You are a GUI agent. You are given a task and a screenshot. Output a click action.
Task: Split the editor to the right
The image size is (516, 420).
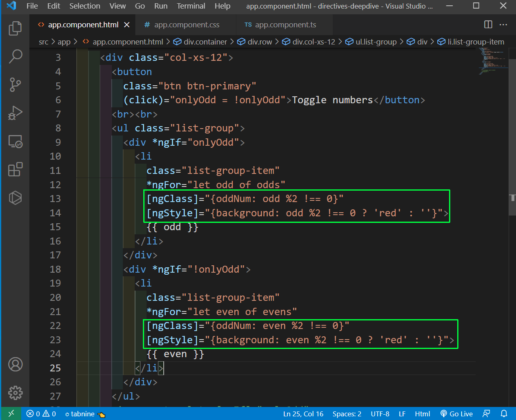pos(488,24)
